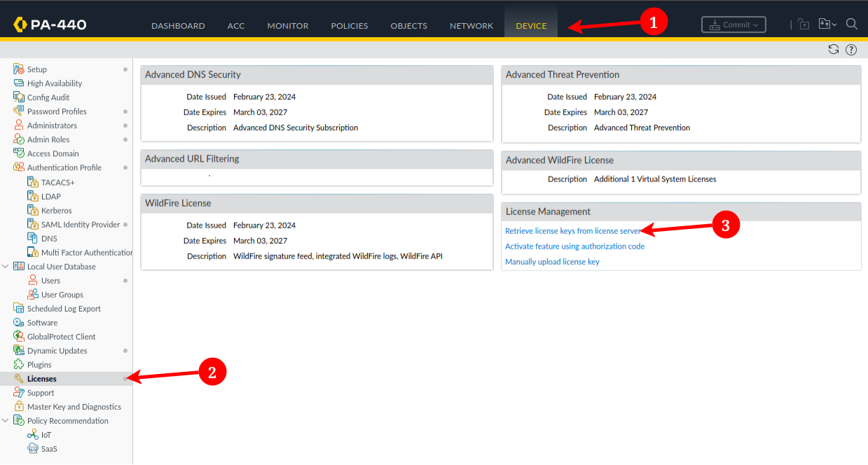868x465 pixels.
Task: Switch to the MONITOR tab
Action: click(287, 26)
